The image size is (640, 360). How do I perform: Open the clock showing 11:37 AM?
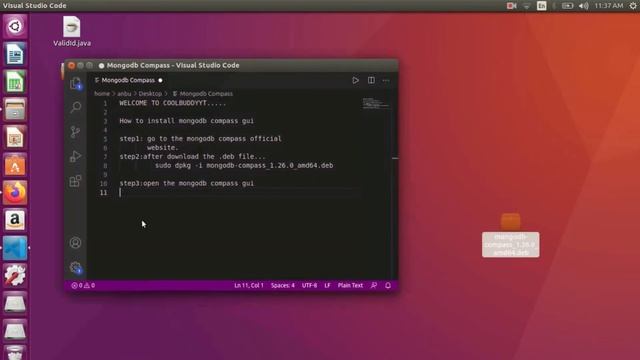[609, 6]
